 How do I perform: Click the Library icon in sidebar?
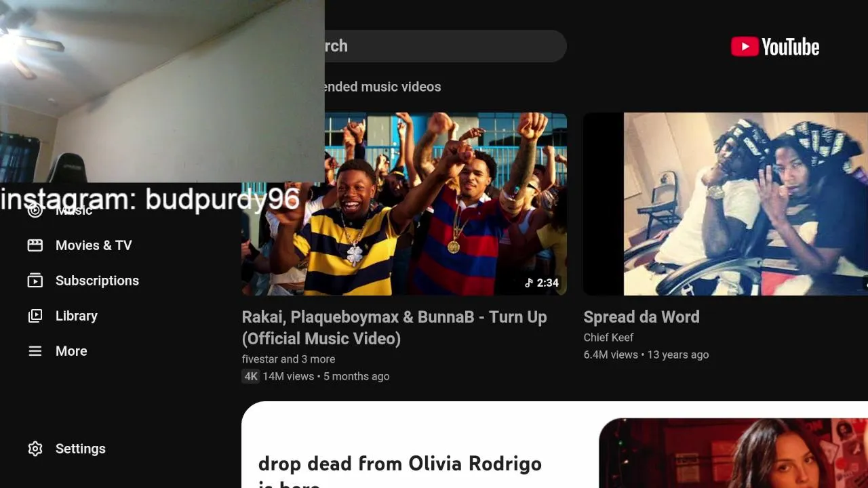[35, 316]
